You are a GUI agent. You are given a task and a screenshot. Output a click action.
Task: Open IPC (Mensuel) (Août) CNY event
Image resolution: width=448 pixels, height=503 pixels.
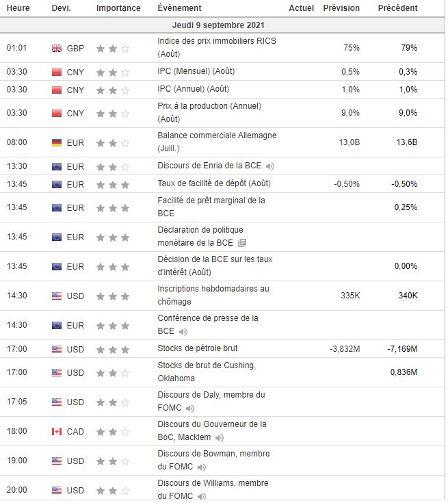coord(196,71)
